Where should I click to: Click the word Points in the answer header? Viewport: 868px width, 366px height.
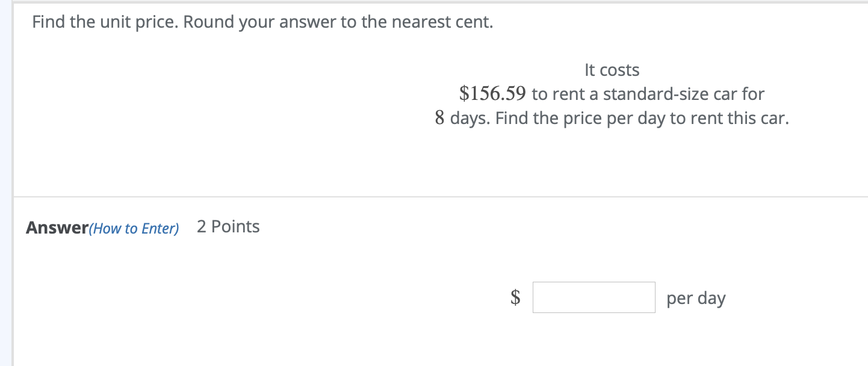[x=235, y=227]
